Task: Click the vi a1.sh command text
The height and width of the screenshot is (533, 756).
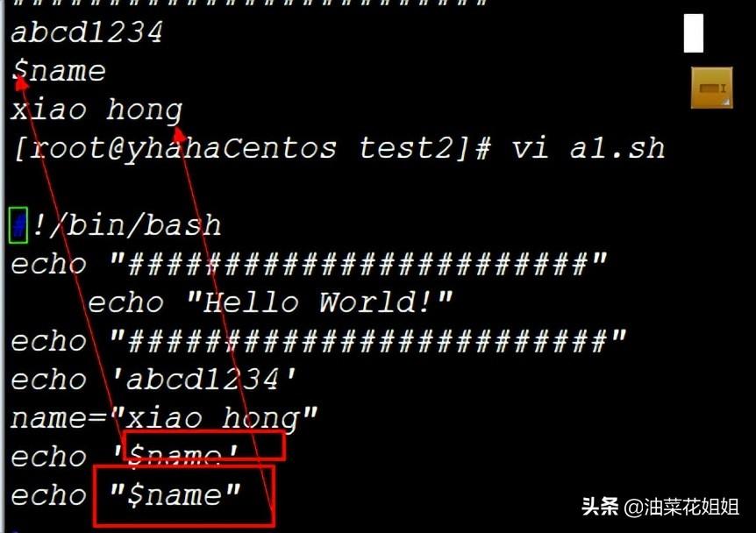Action: 588,148
